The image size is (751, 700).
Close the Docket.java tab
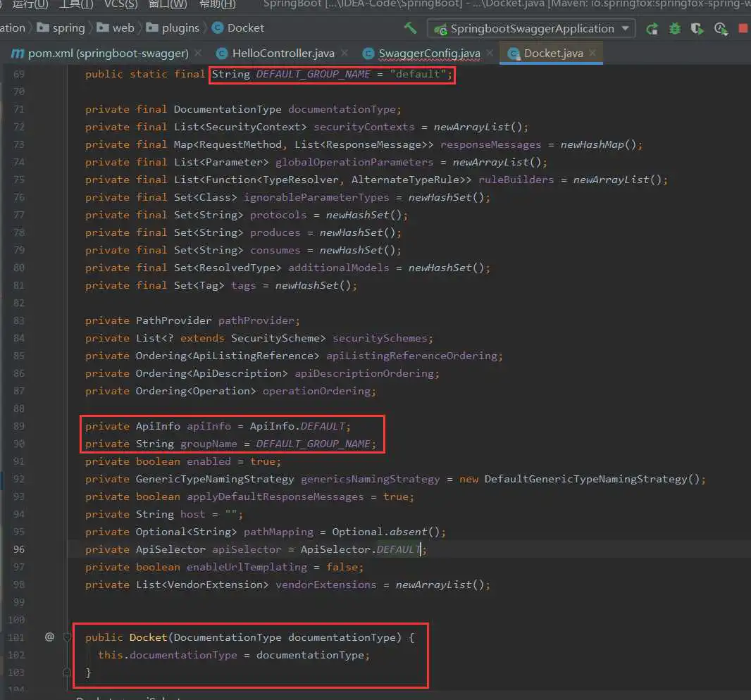593,54
